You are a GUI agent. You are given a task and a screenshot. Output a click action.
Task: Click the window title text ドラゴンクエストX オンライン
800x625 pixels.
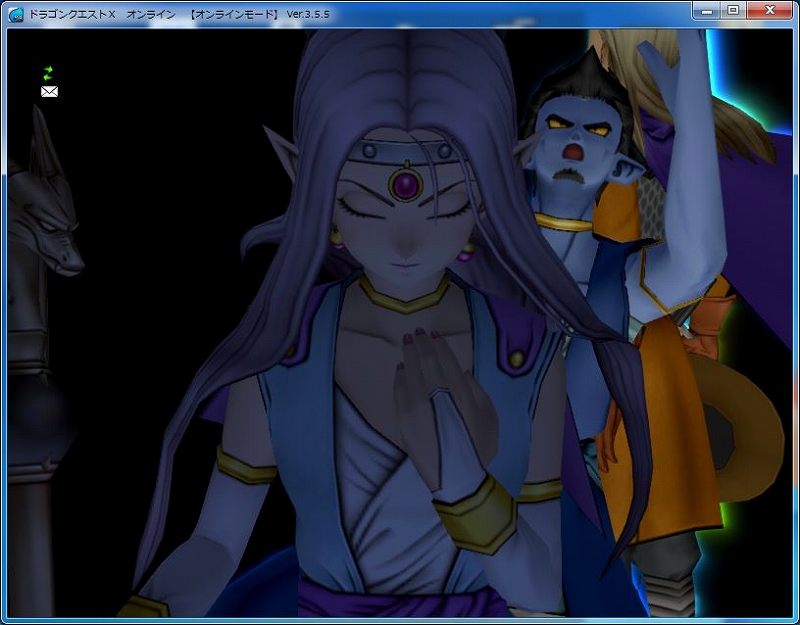(102, 14)
